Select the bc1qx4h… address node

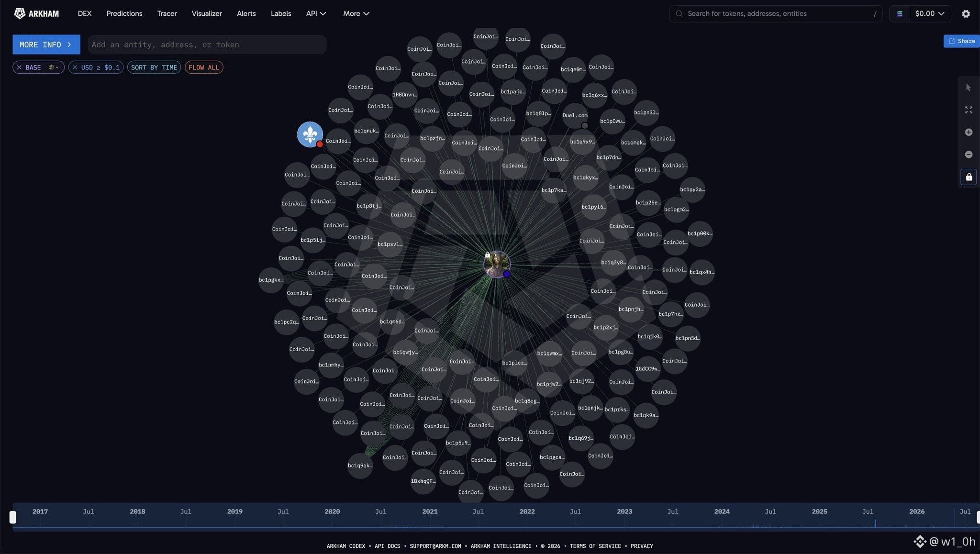click(x=702, y=272)
